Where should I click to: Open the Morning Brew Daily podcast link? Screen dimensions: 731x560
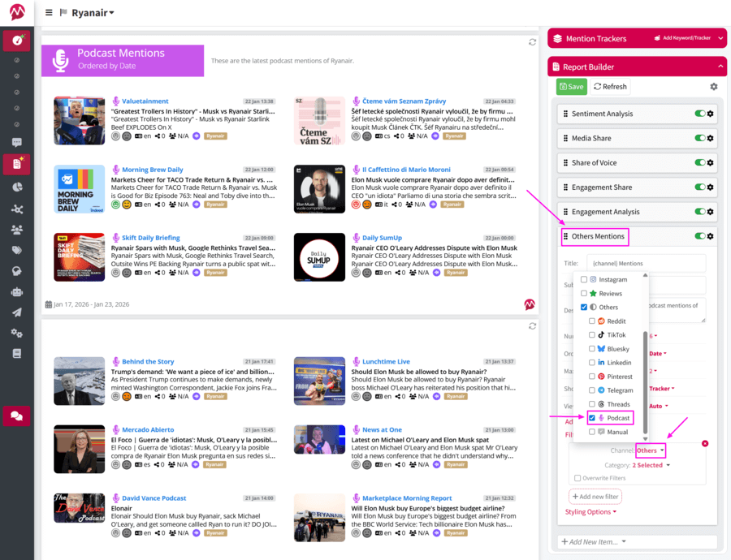pyautogui.click(x=153, y=170)
